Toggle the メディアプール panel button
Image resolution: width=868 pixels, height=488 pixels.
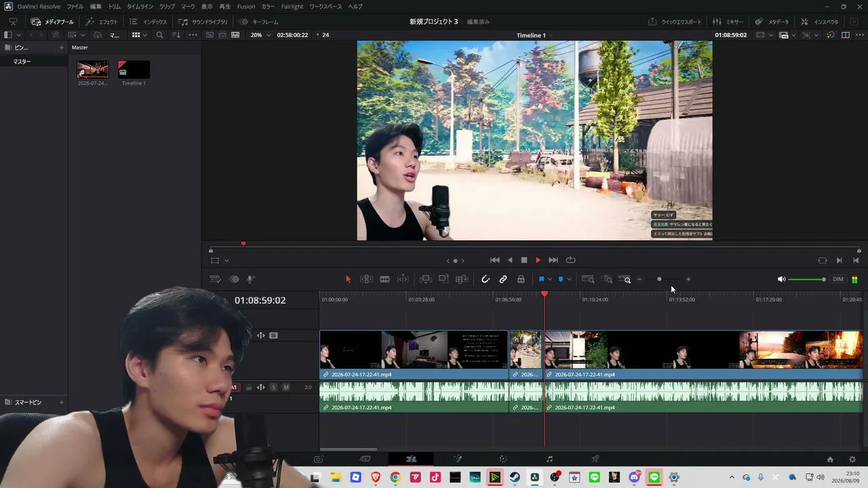pyautogui.click(x=52, y=22)
